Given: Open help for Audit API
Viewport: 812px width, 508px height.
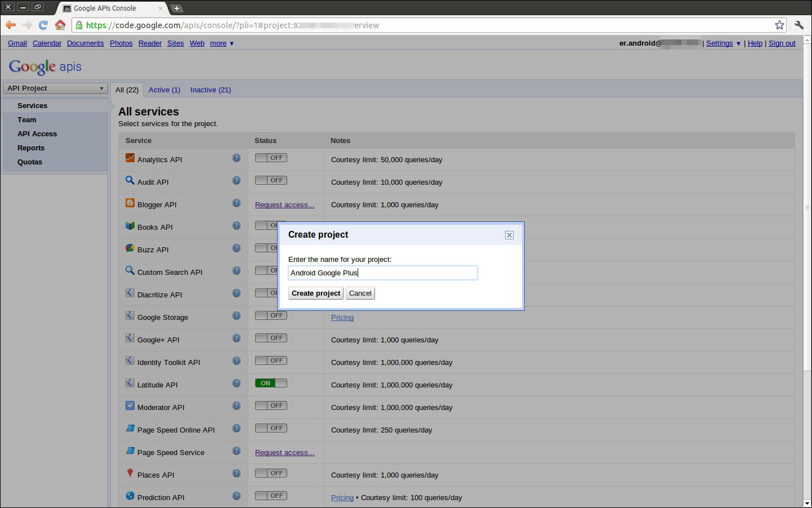Looking at the screenshot, I should pos(237,181).
